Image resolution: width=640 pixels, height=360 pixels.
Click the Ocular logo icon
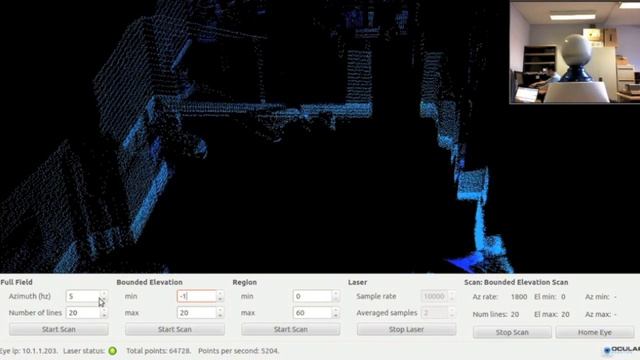(x=607, y=350)
